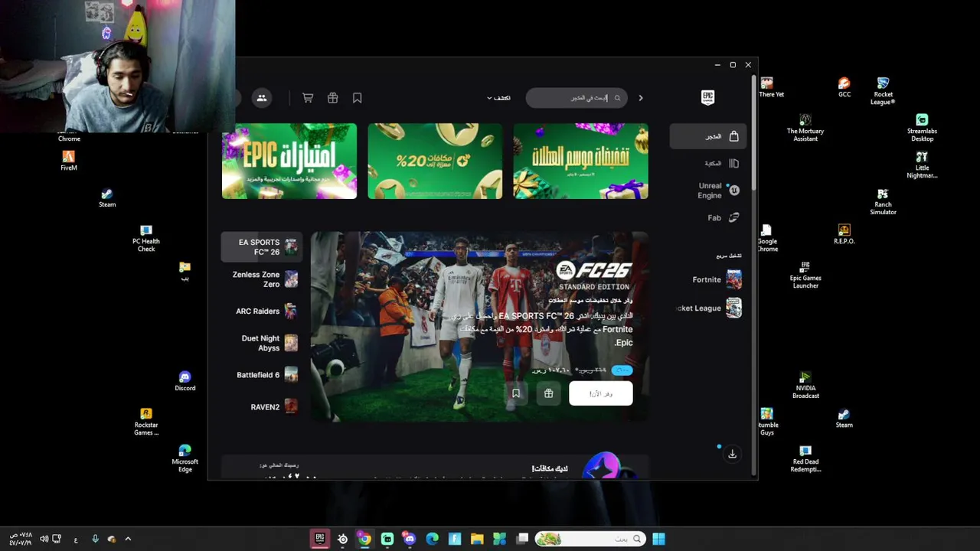Quick launch Fortnite from sidebar
The height and width of the screenshot is (551, 980).
[x=717, y=279]
